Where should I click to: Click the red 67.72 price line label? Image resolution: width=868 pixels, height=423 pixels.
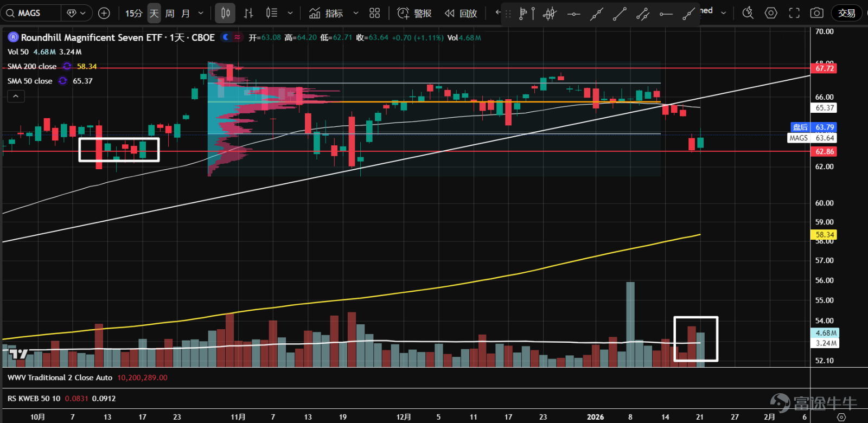pyautogui.click(x=824, y=68)
